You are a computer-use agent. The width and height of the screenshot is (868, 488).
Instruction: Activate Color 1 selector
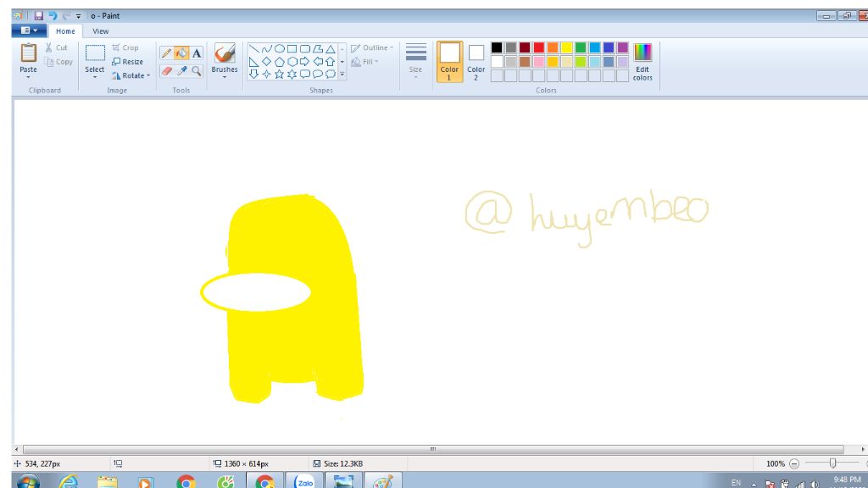(x=449, y=61)
